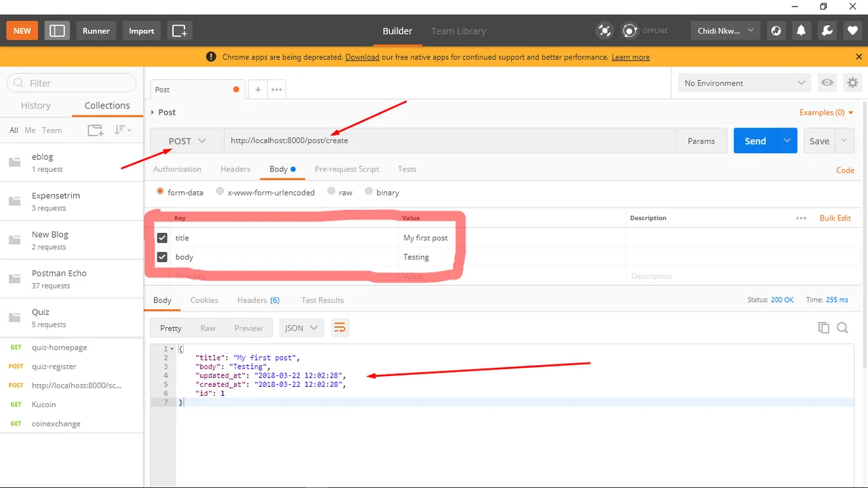Viewport: 868px width, 488px height.
Task: Open the POST method dropdown
Action: [187, 141]
